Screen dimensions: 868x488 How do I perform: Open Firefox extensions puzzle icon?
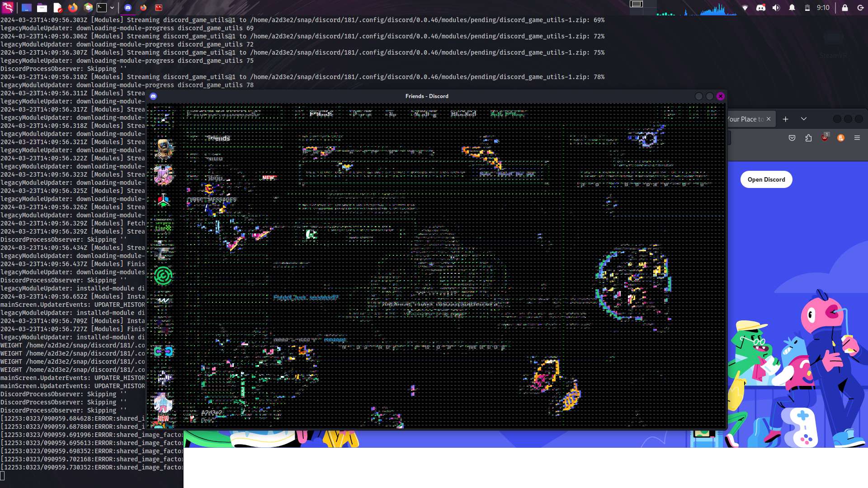click(808, 138)
